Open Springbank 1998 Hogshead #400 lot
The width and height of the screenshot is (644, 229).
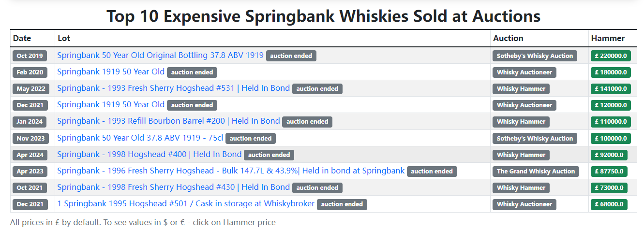coord(149,155)
